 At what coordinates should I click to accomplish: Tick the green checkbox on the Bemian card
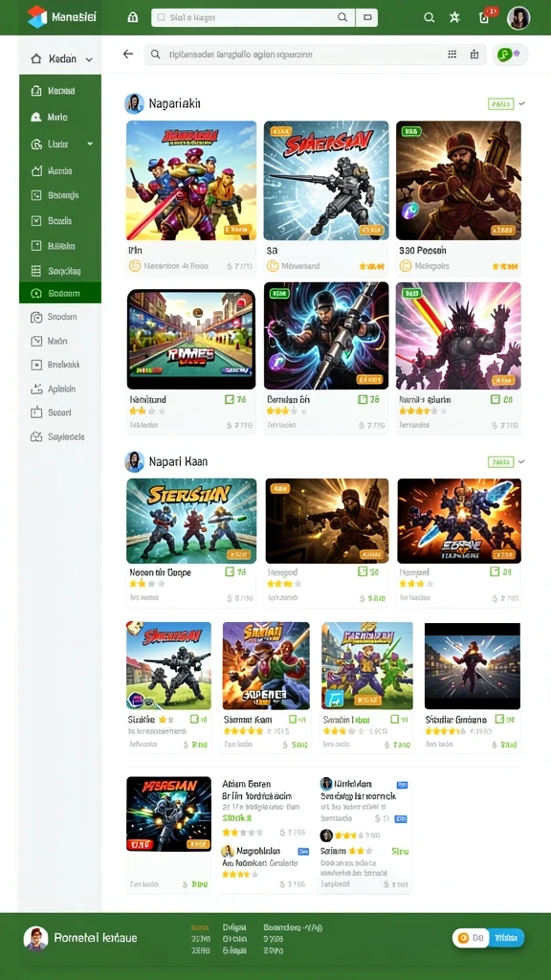coord(363,399)
